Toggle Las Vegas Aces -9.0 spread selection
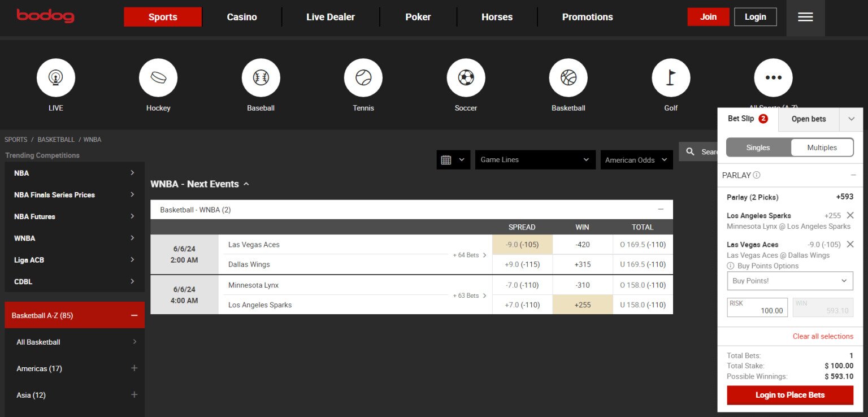This screenshot has height=417, width=868. 522,245
